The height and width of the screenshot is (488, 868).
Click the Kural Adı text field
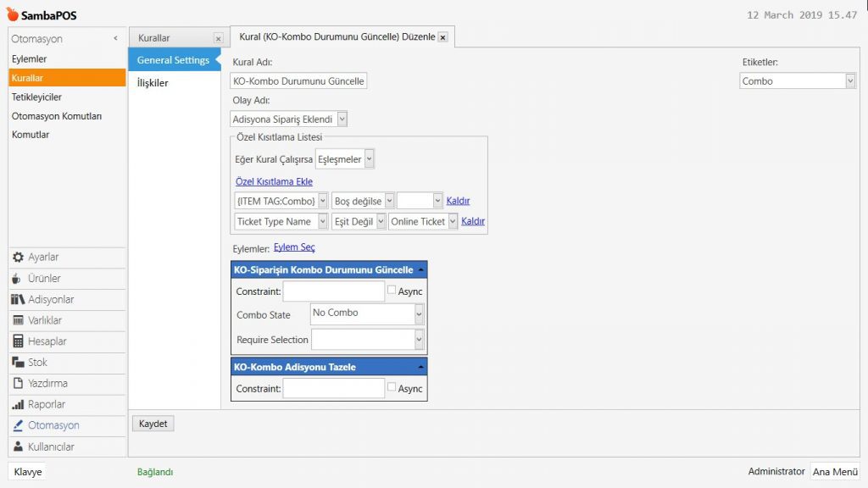coord(298,81)
